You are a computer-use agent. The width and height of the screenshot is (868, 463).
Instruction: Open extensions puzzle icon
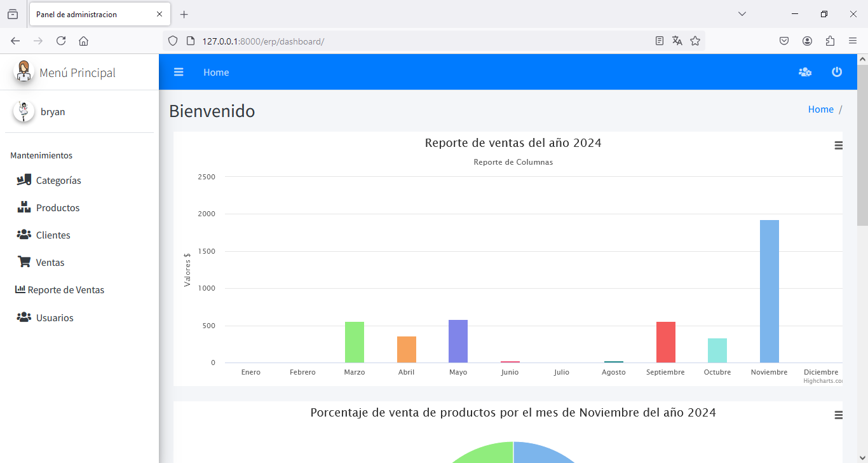(x=830, y=41)
